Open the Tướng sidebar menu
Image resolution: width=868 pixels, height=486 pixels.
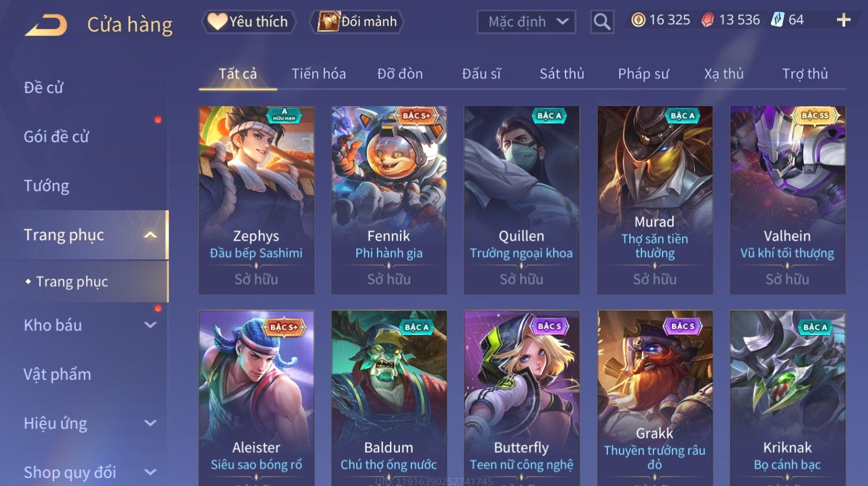[x=46, y=186]
